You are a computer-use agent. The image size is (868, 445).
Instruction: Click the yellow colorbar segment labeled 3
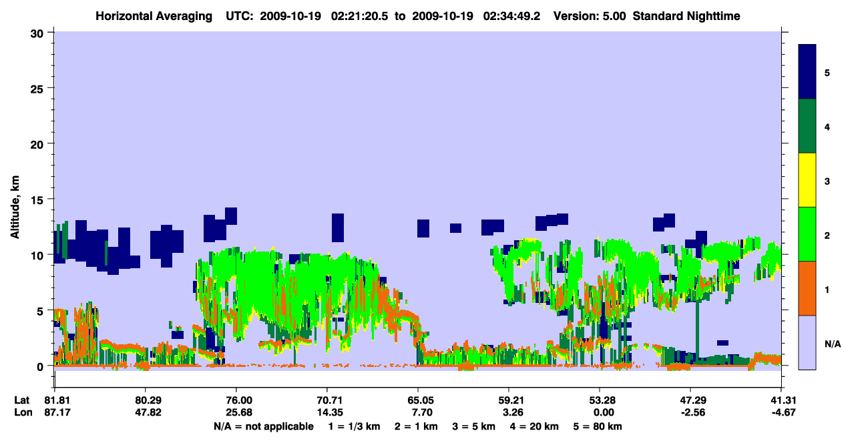click(807, 180)
